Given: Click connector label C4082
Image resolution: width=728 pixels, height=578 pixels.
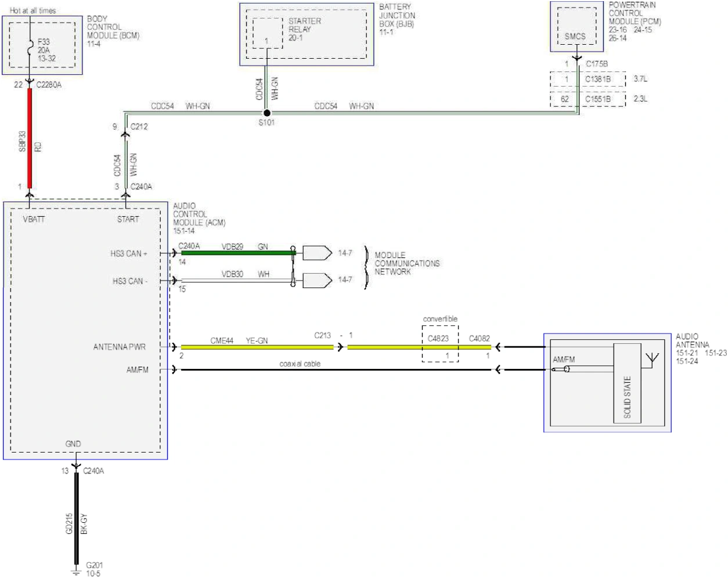Looking at the screenshot, I should point(480,338).
